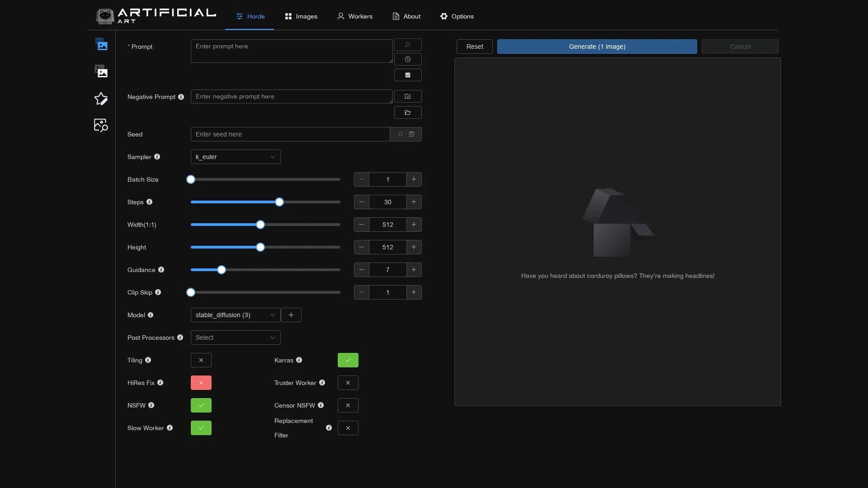The height and width of the screenshot is (488, 868).
Task: Toggle the Censor NSFW option
Action: (x=348, y=405)
